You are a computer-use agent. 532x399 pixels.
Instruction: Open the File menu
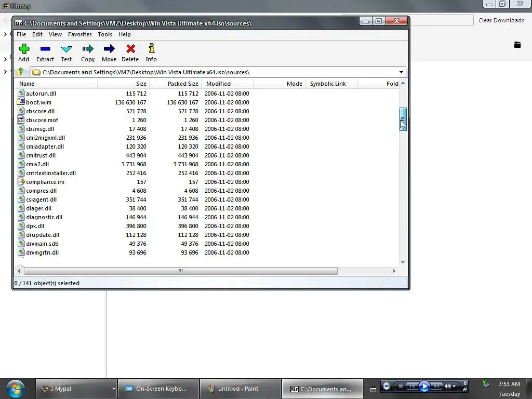click(x=21, y=34)
